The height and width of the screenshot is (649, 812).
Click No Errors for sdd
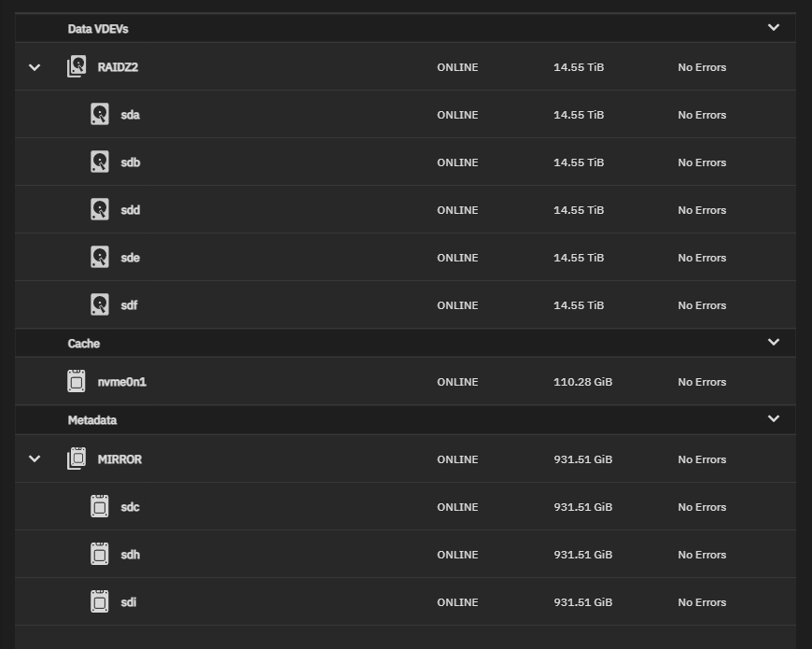702,210
